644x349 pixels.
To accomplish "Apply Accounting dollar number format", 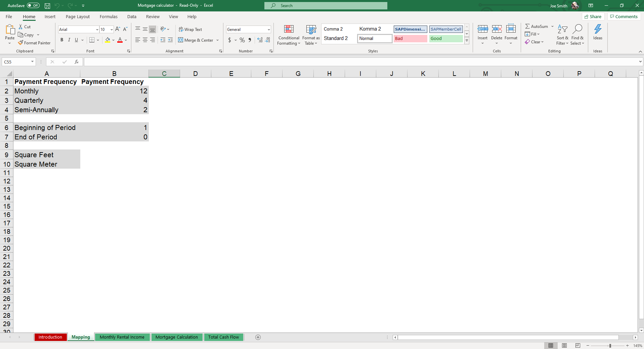I will point(230,40).
